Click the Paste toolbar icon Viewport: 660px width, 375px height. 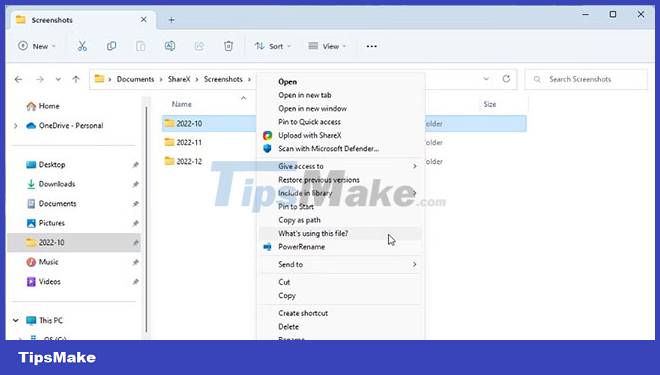pyautogui.click(x=141, y=46)
